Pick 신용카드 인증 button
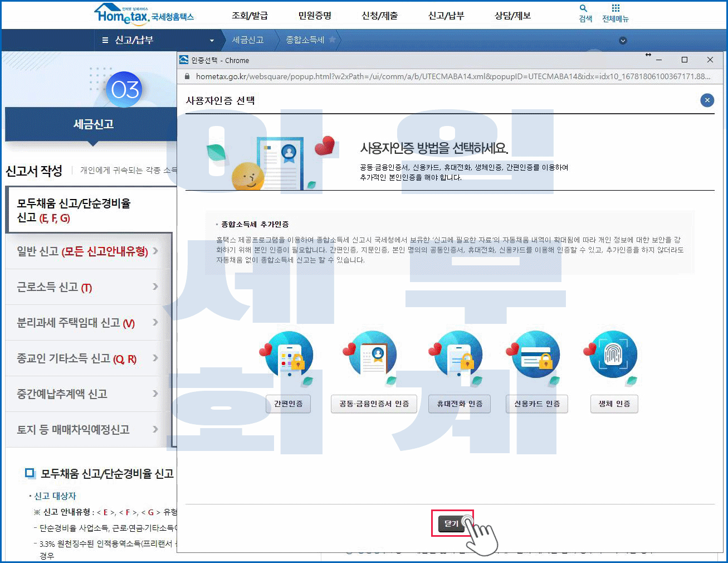The width and height of the screenshot is (728, 563). pos(537,404)
